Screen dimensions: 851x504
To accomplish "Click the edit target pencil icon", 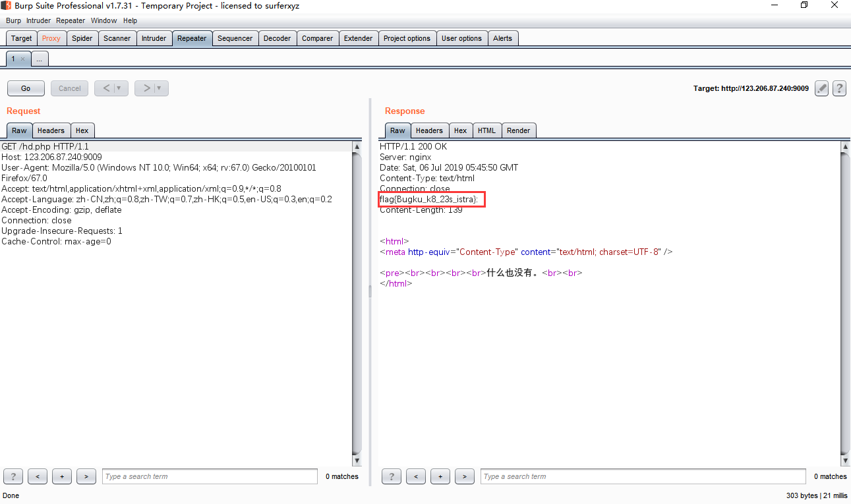I will pos(821,88).
